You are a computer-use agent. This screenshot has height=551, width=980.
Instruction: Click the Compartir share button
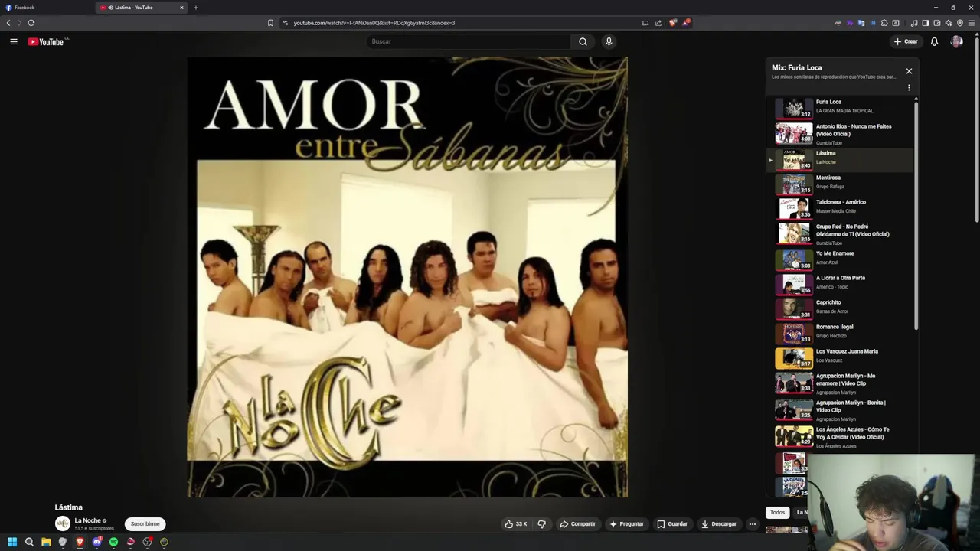577,524
